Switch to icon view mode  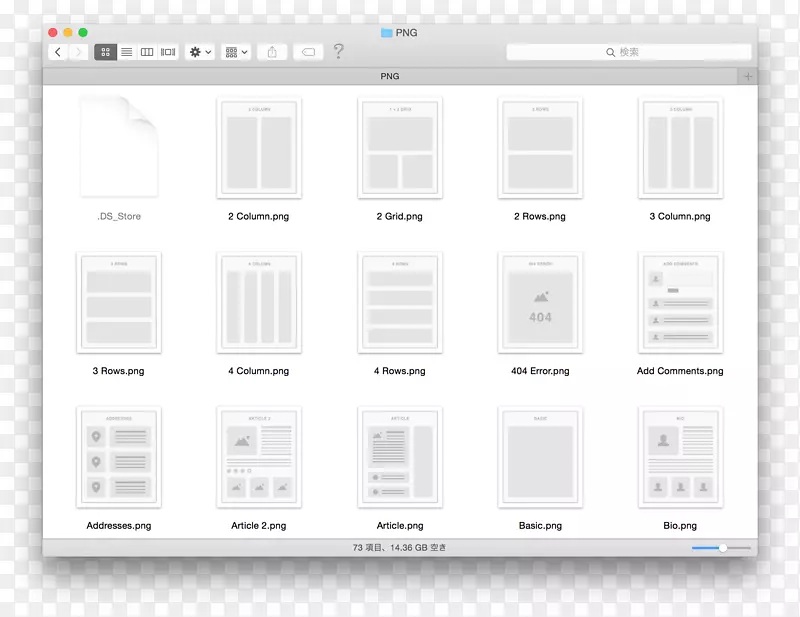pos(105,52)
